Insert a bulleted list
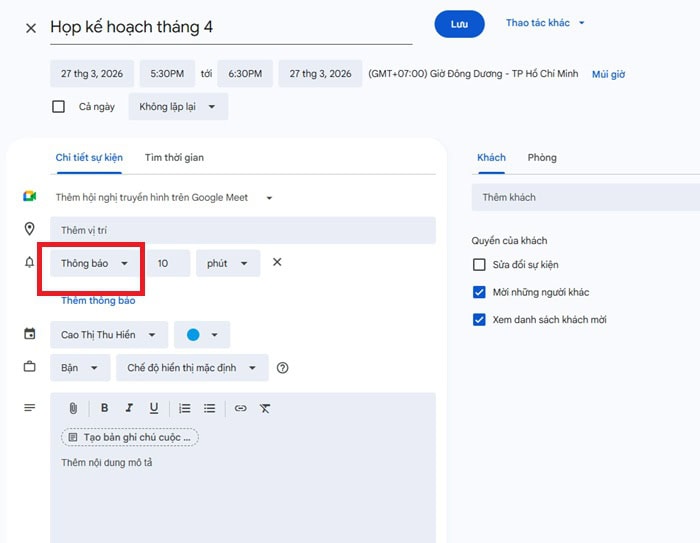This screenshot has height=543, width=700. click(x=210, y=408)
